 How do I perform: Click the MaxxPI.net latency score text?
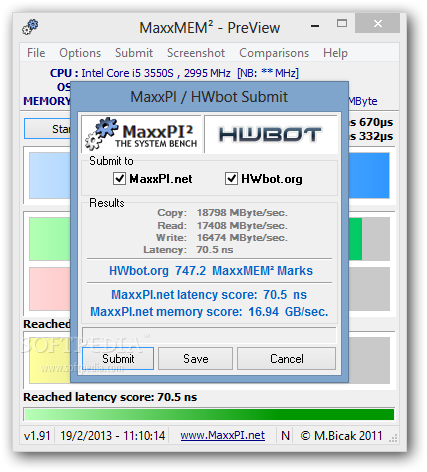click(209, 295)
